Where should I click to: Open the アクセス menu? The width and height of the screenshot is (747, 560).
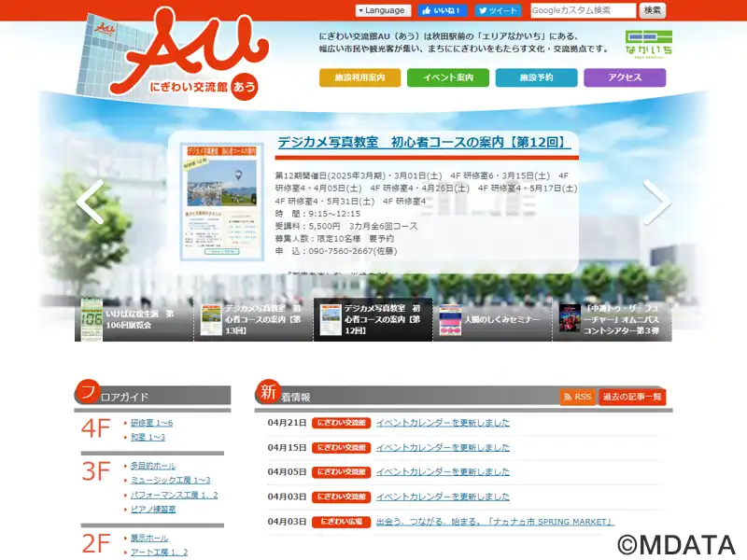[x=625, y=77]
